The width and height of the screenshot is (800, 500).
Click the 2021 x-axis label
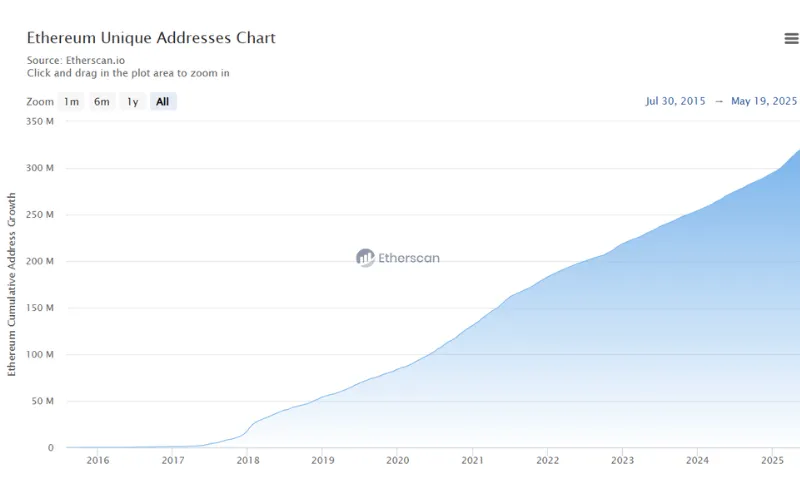click(472, 460)
